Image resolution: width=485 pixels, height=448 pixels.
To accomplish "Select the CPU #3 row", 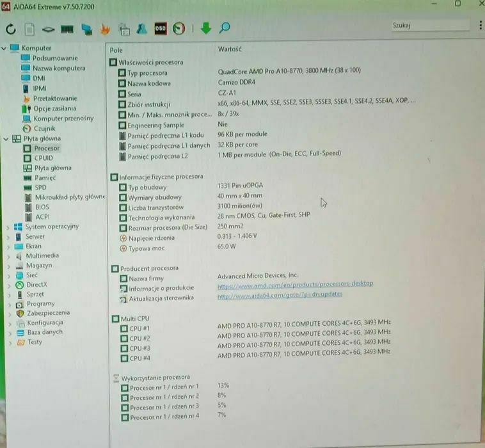I will pyautogui.click(x=255, y=346).
